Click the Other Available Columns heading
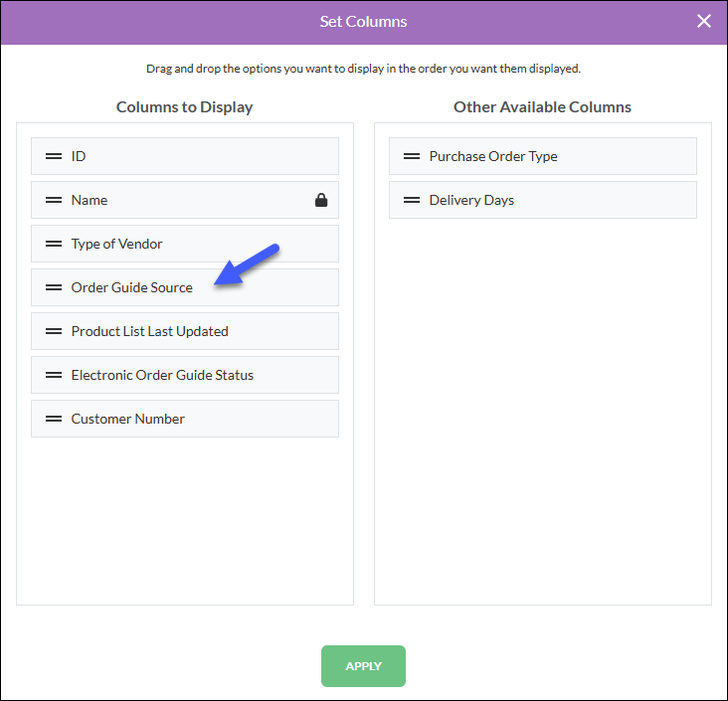Viewport: 728px width, 701px height. coord(542,107)
